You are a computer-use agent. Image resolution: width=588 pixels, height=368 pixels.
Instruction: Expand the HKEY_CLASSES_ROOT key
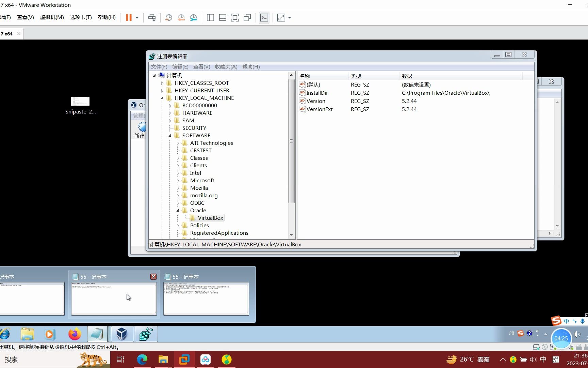click(162, 83)
